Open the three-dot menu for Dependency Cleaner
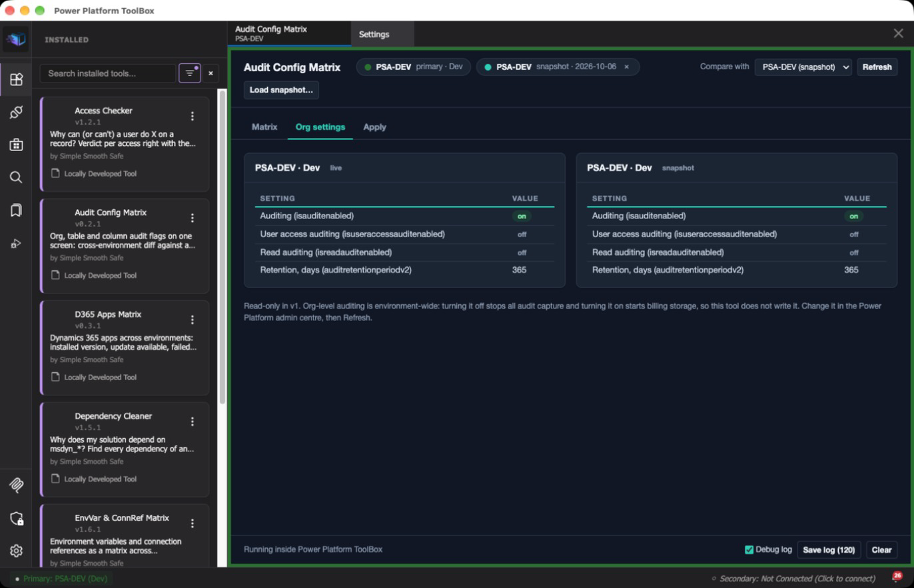This screenshot has height=588, width=914. (193, 422)
